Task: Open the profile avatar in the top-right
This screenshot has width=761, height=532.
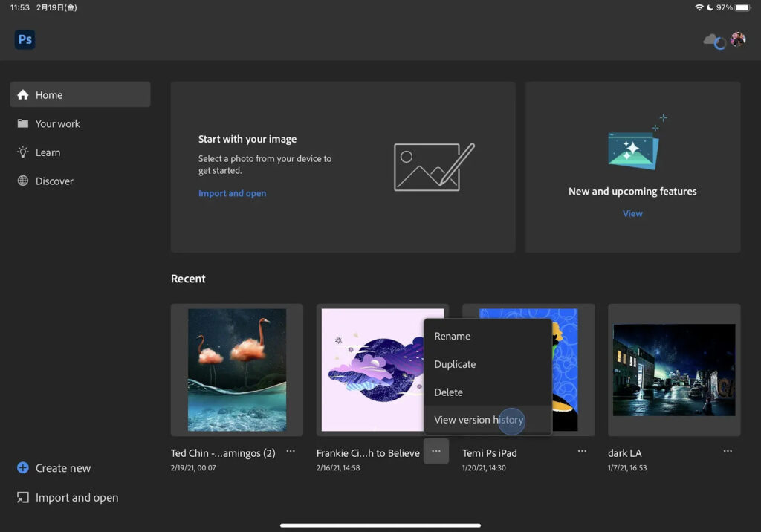Action: tap(738, 39)
